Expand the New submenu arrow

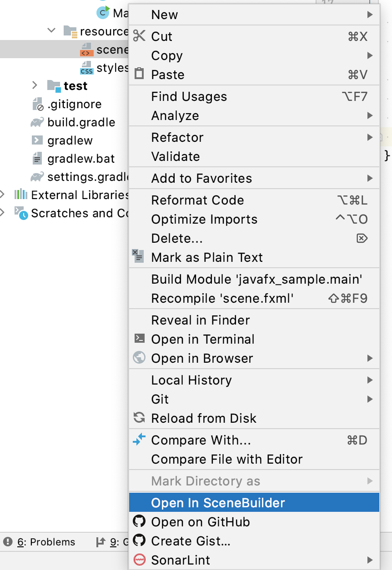tap(370, 15)
